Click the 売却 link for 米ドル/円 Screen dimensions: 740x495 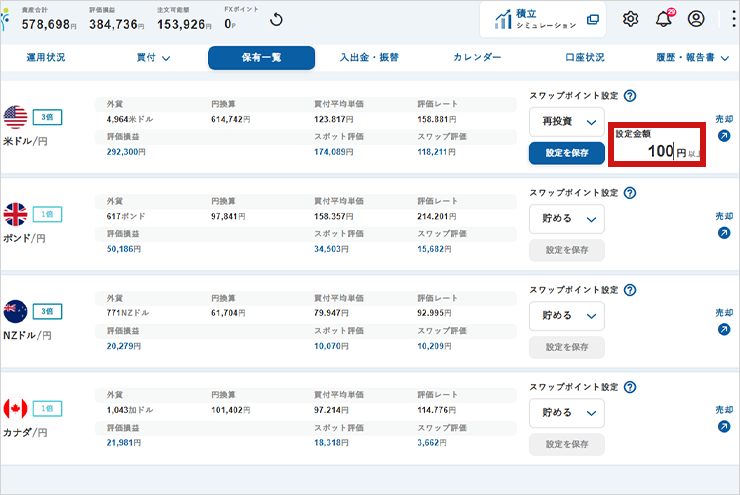click(724, 119)
